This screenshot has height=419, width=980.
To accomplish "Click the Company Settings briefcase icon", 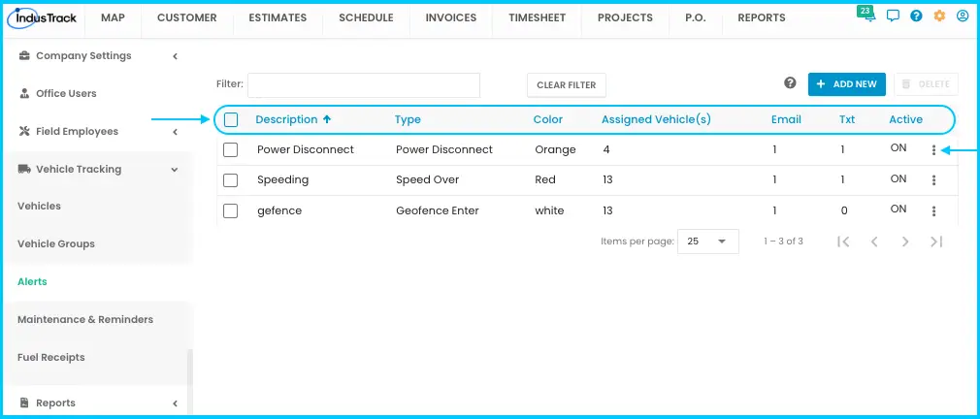I will click(24, 55).
